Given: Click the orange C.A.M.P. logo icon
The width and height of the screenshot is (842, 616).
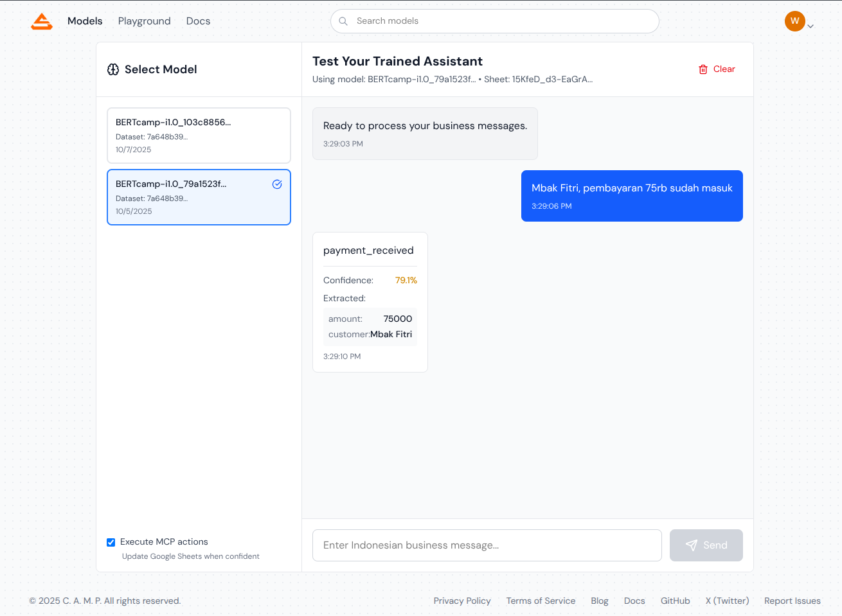Looking at the screenshot, I should point(42,21).
